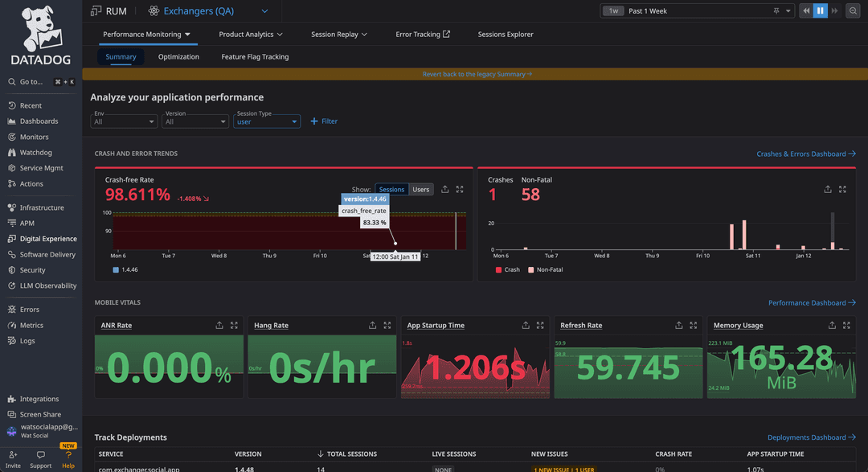The image size is (868, 472).
Task: Open Software Delivery in sidebar
Action: pos(47,254)
